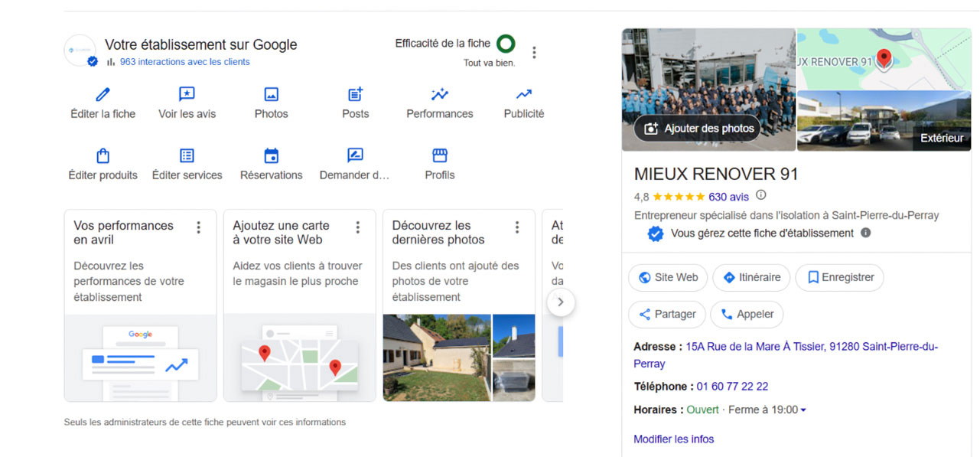Open house photo in dernières photos card

tap(436, 357)
